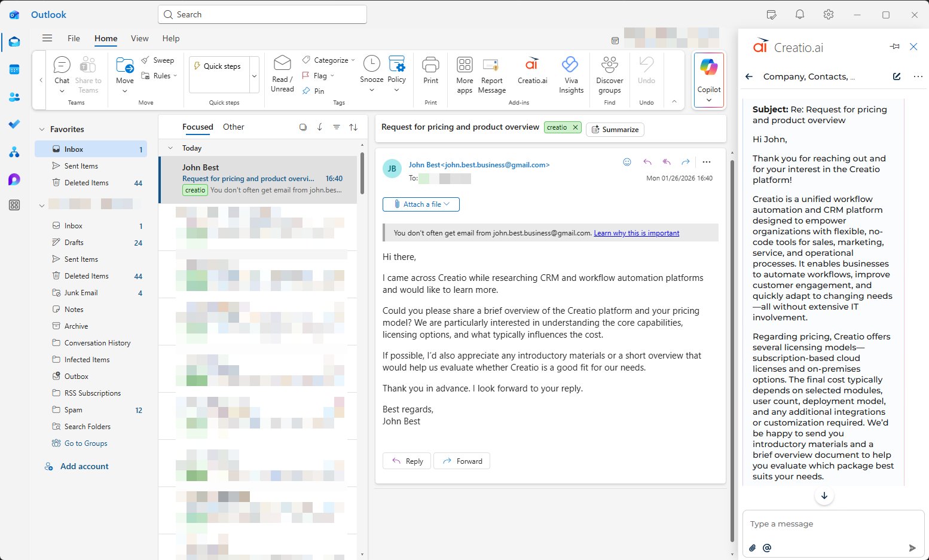Toggle Filter options in the message list
Image resolution: width=929 pixels, height=560 pixels.
[x=337, y=127]
